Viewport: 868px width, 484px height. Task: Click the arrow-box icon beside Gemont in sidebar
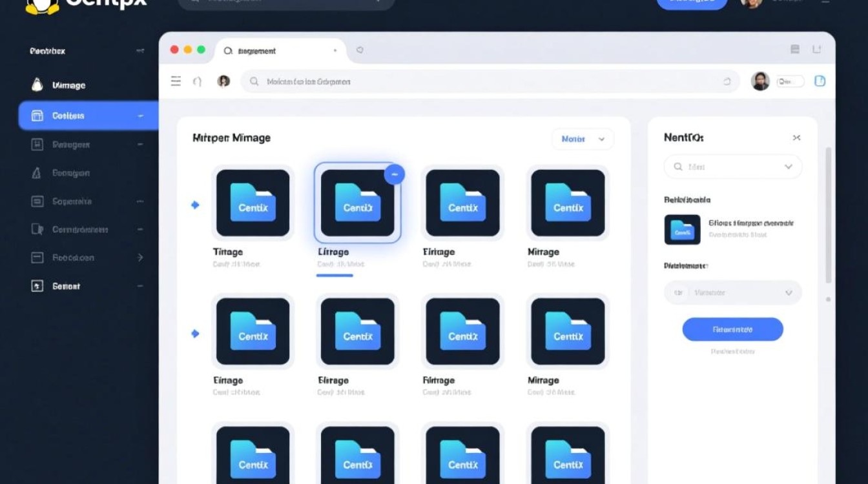(37, 286)
